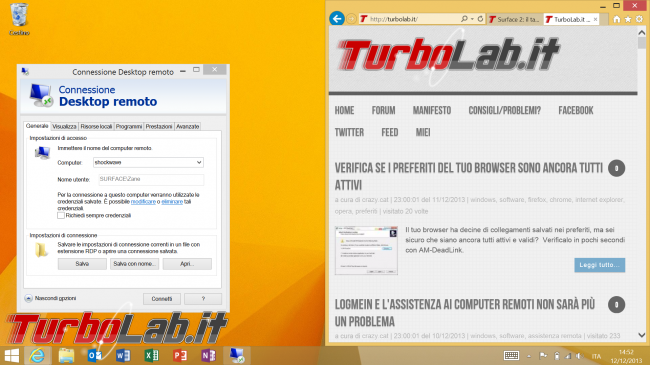Viewport: 650px width, 365px height.
Task: Show hidden system tray icons
Action: [529, 356]
